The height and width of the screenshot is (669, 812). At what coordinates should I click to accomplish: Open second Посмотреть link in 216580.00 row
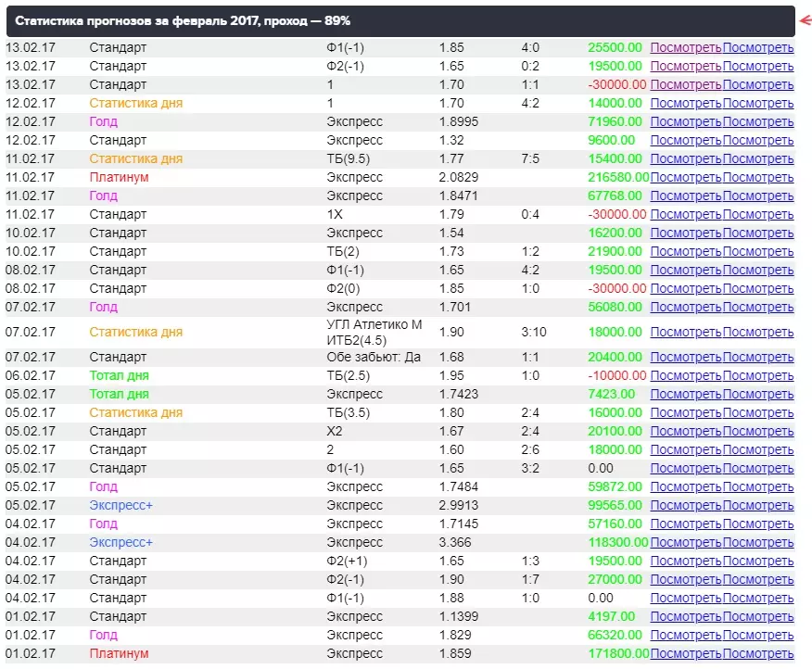pyautogui.click(x=758, y=178)
